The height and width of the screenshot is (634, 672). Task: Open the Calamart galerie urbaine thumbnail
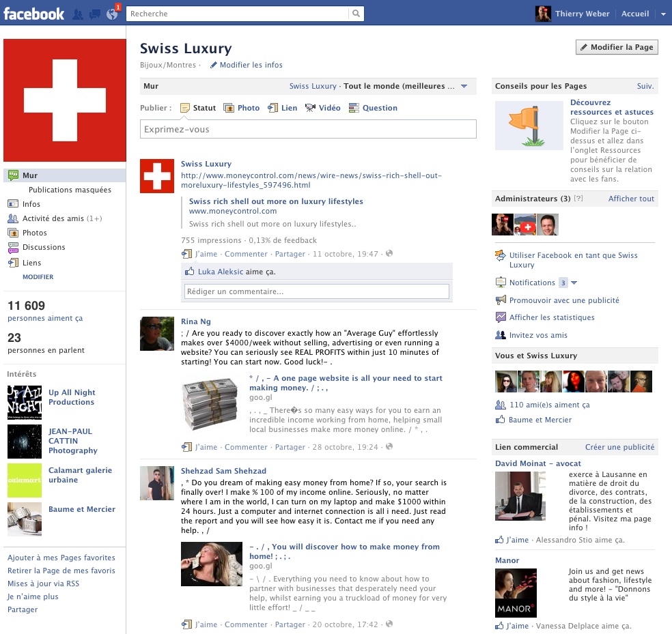coord(25,480)
